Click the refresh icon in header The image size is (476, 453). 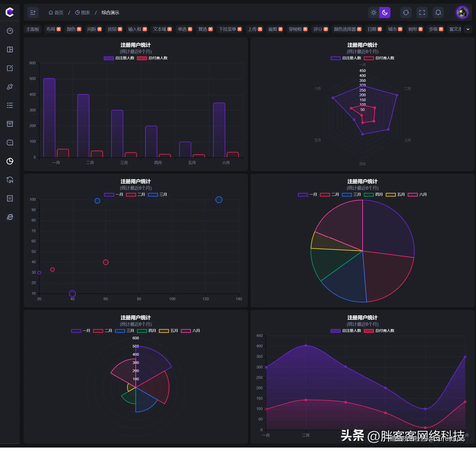[x=406, y=12]
